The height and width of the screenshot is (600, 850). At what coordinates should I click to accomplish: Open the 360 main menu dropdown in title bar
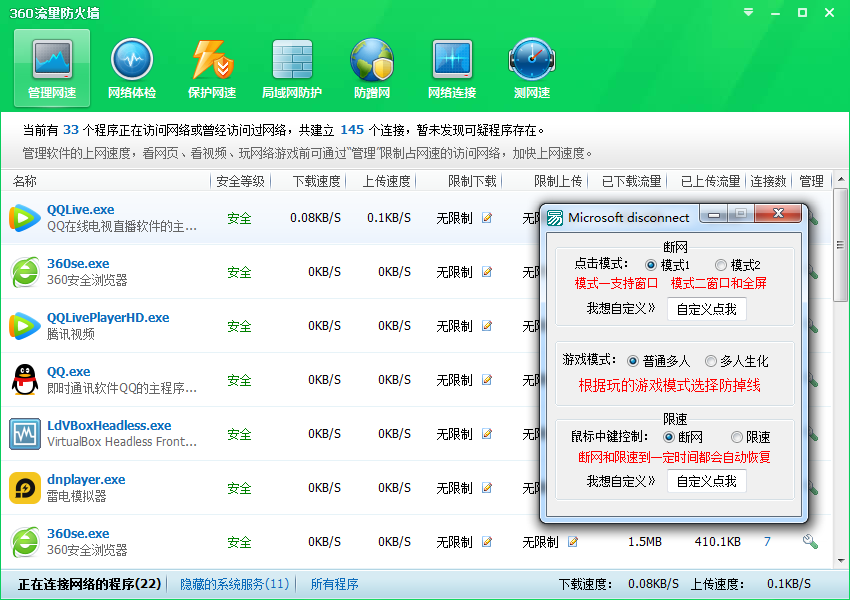(749, 12)
